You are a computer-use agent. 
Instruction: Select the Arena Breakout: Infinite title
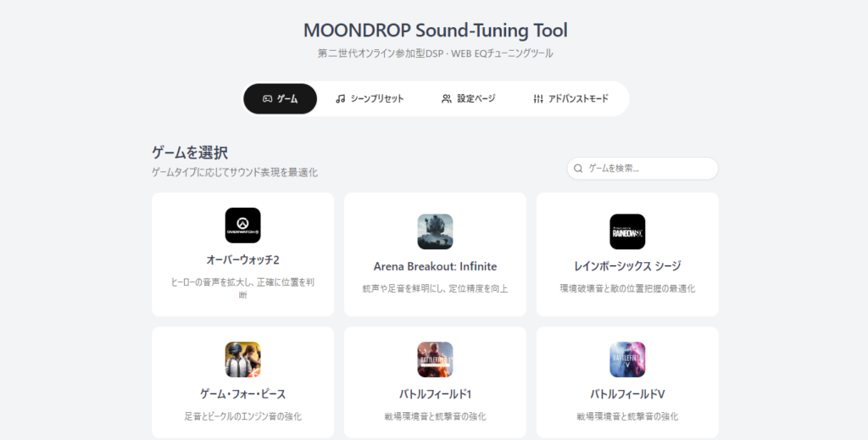coord(435,266)
